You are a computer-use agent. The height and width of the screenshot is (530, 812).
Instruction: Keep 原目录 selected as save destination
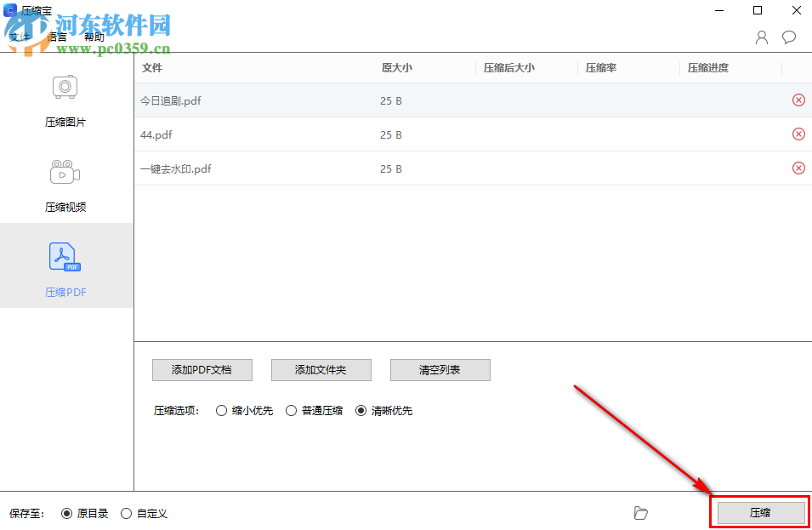(x=67, y=513)
